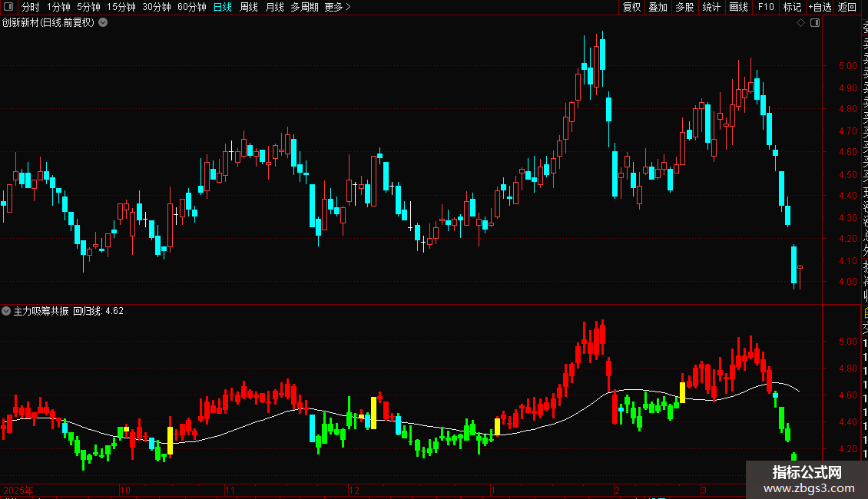868x499 pixels.
Task: Click the 叠加 overlay button
Action: coord(658,7)
